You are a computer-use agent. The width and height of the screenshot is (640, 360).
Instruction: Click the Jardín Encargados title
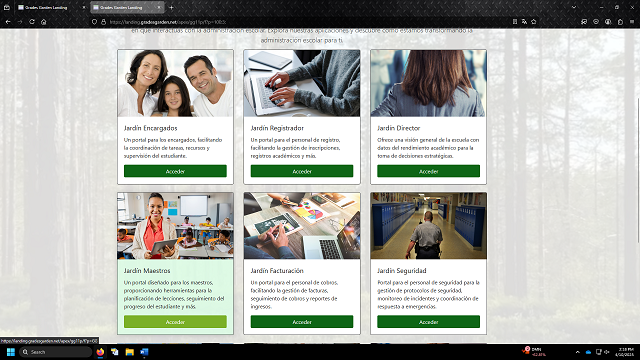[151, 128]
